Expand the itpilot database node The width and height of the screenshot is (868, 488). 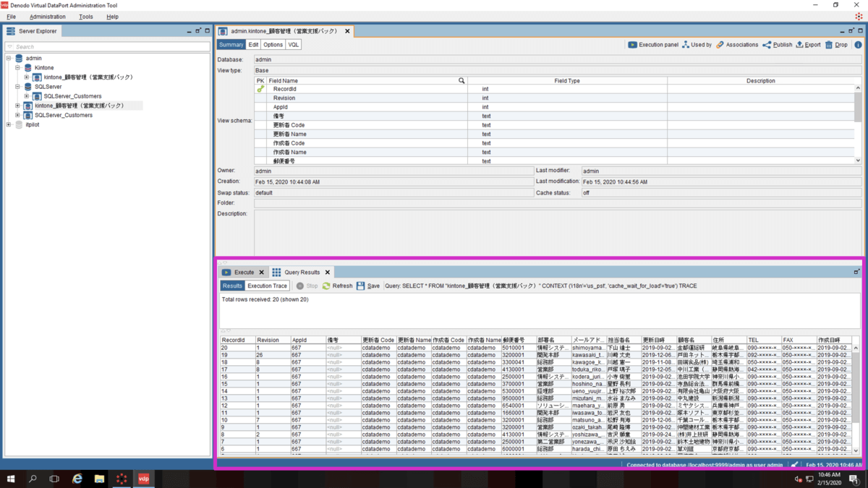[8, 125]
